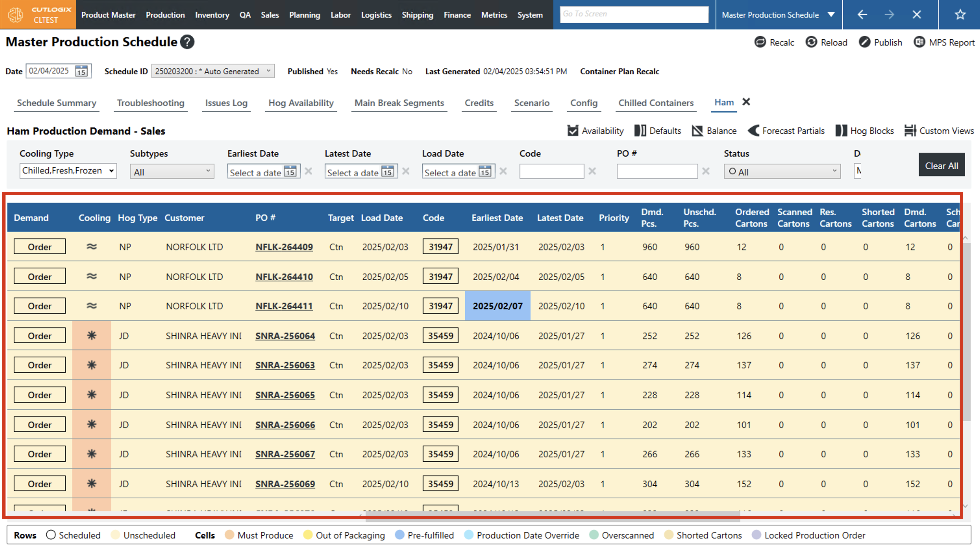This screenshot has width=980, height=549.
Task: Toggle the Availability checkbox
Action: tap(572, 131)
